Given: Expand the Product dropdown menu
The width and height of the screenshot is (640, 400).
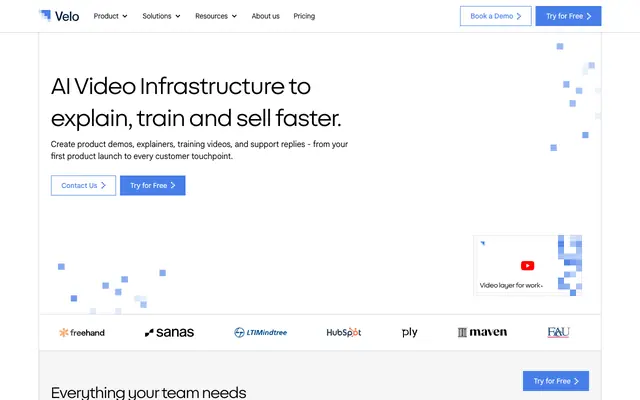Looking at the screenshot, I should click(110, 16).
